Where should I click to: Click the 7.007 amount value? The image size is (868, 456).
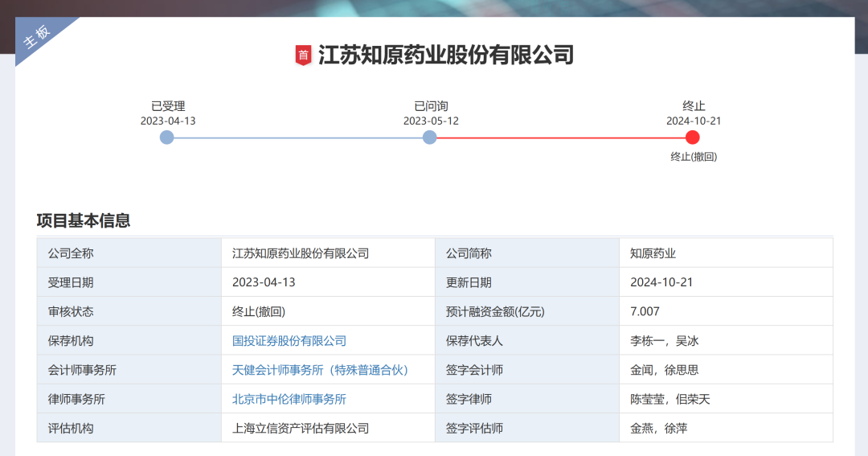click(645, 311)
